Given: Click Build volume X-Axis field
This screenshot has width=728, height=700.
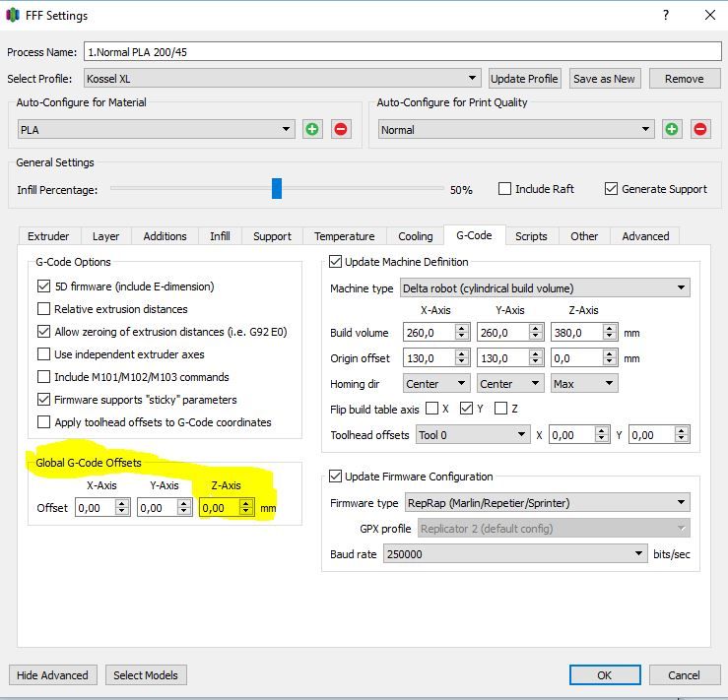Looking at the screenshot, I should pyautogui.click(x=436, y=332).
